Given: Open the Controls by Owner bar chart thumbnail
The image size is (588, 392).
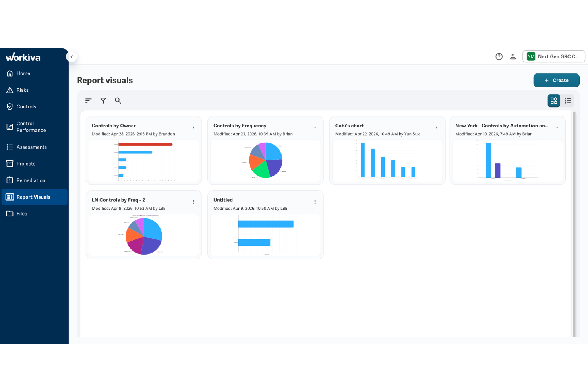Looking at the screenshot, I should point(144,161).
